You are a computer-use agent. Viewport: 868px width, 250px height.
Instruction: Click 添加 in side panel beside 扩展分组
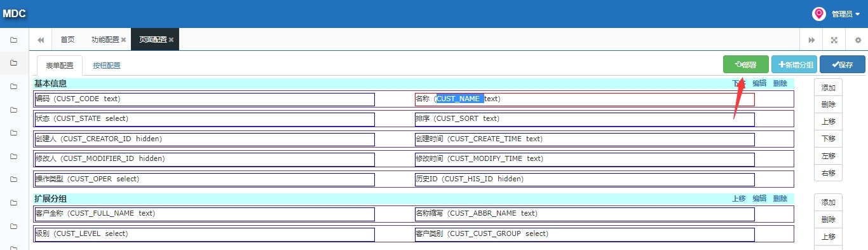pyautogui.click(x=828, y=202)
